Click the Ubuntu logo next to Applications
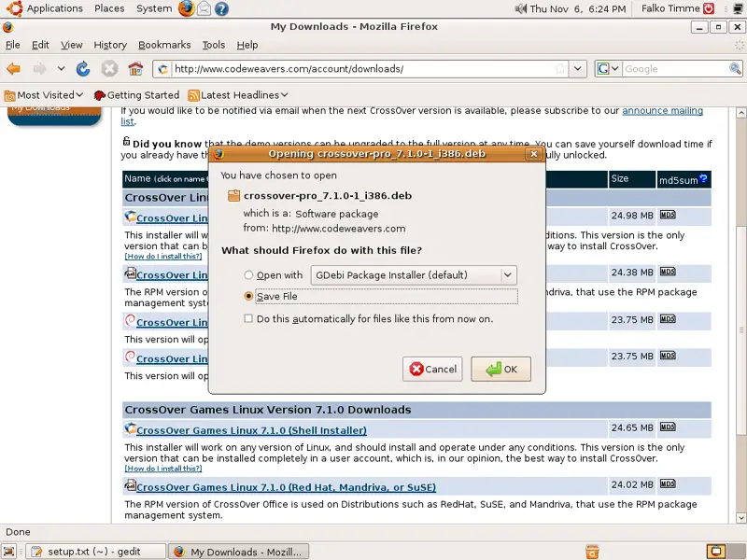 tap(15, 8)
